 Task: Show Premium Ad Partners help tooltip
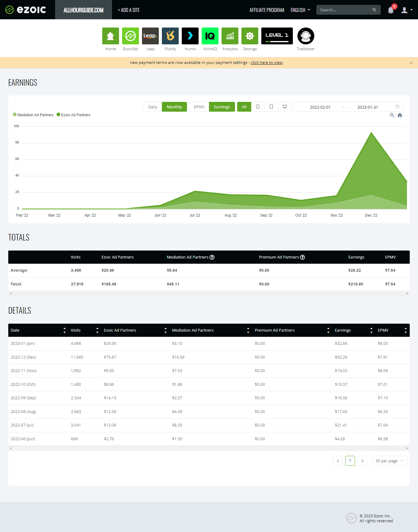[303, 257]
